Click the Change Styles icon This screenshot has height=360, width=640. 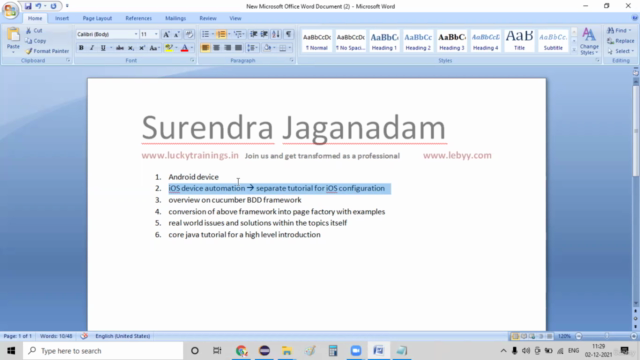click(x=589, y=41)
